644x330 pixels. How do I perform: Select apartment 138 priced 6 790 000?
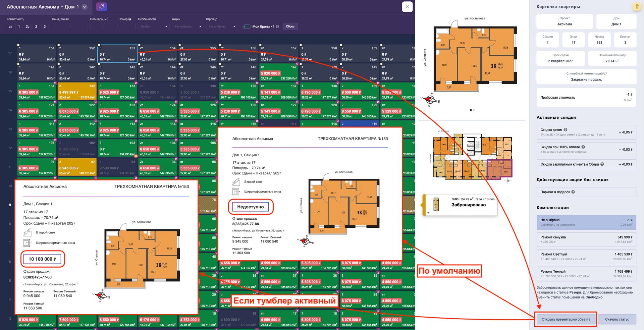[319, 91]
